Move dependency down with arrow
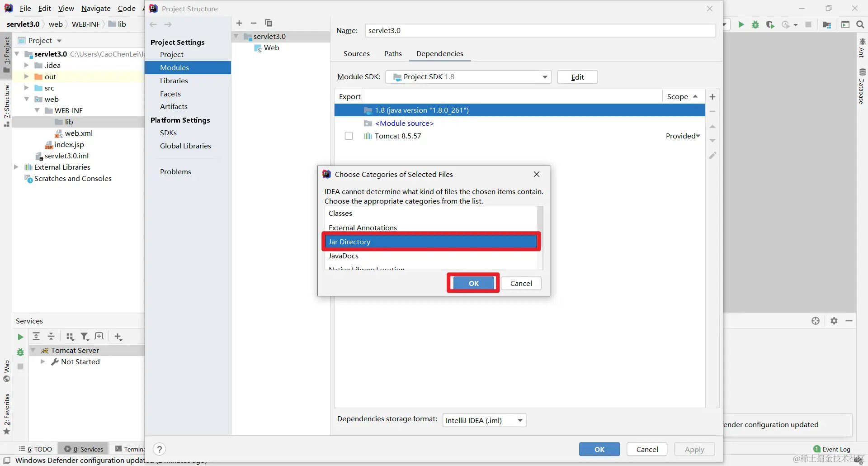Viewport: 868px width, 466px height. click(712, 141)
